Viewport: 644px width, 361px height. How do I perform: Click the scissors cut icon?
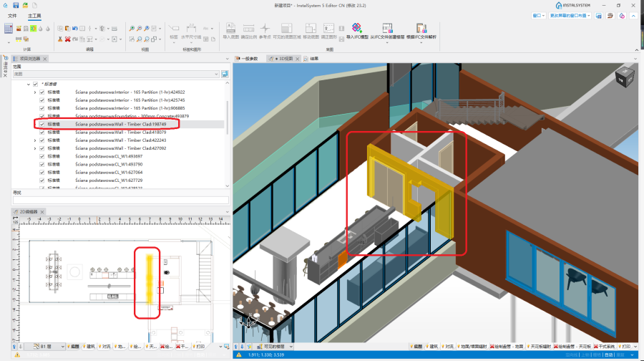point(60,39)
